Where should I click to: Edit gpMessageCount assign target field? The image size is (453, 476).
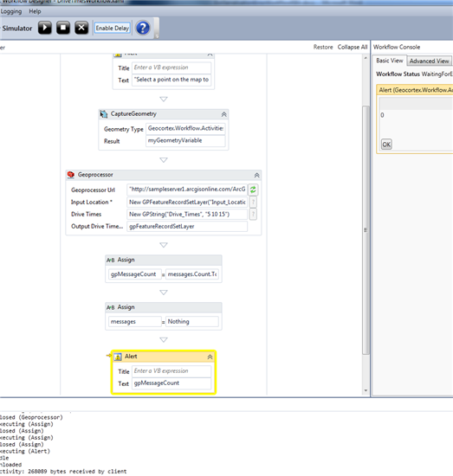(x=134, y=274)
